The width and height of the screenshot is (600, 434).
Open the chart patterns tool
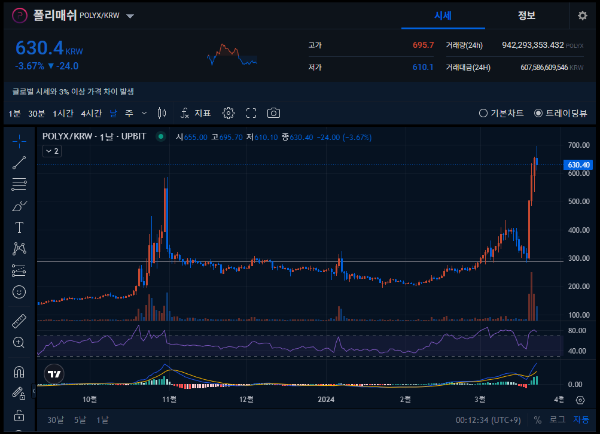click(19, 249)
